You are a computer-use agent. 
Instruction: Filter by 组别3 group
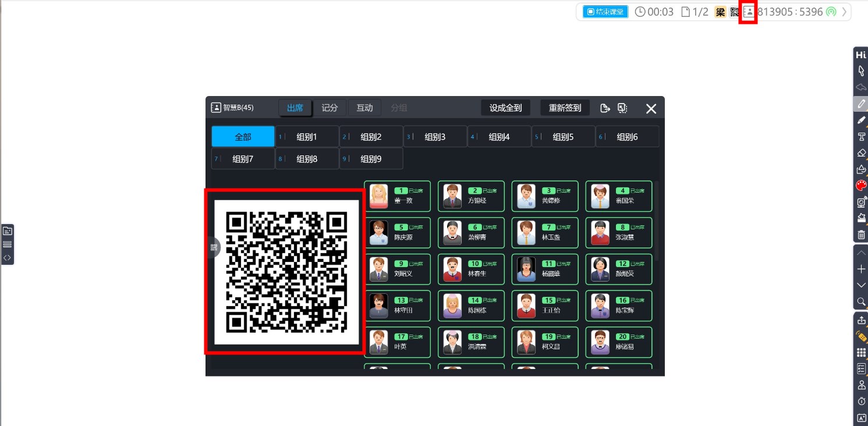[x=435, y=137]
